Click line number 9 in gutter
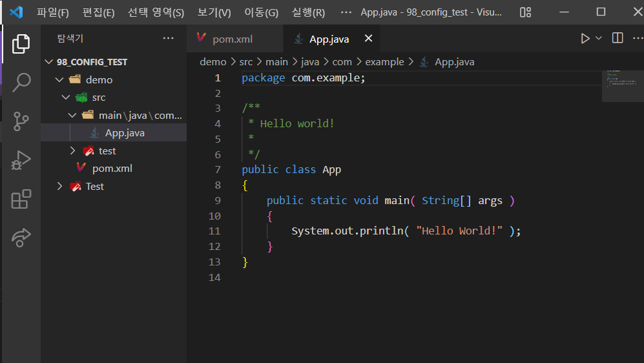This screenshot has height=363, width=644. click(x=218, y=200)
